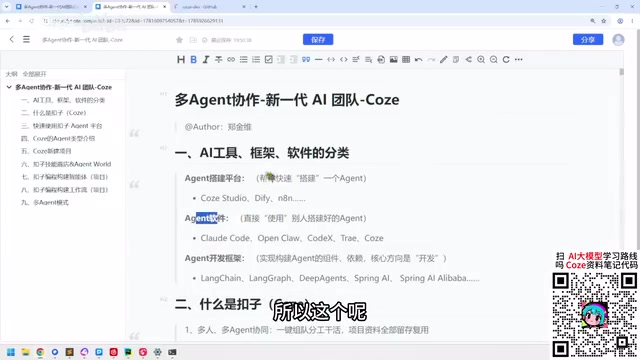The image size is (640, 360).
Task: Jump to outline item 六、扣子技能商店&Agent World
Action: point(66,164)
